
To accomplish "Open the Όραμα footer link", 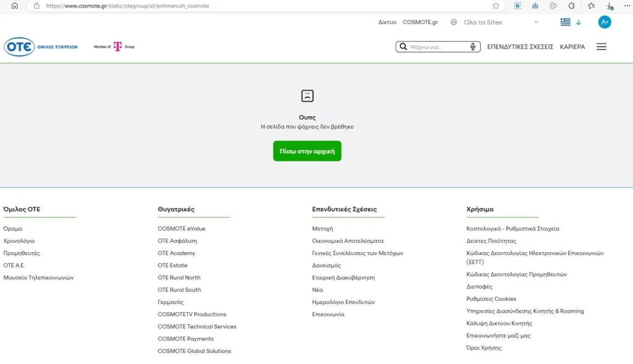I will pos(12,229).
